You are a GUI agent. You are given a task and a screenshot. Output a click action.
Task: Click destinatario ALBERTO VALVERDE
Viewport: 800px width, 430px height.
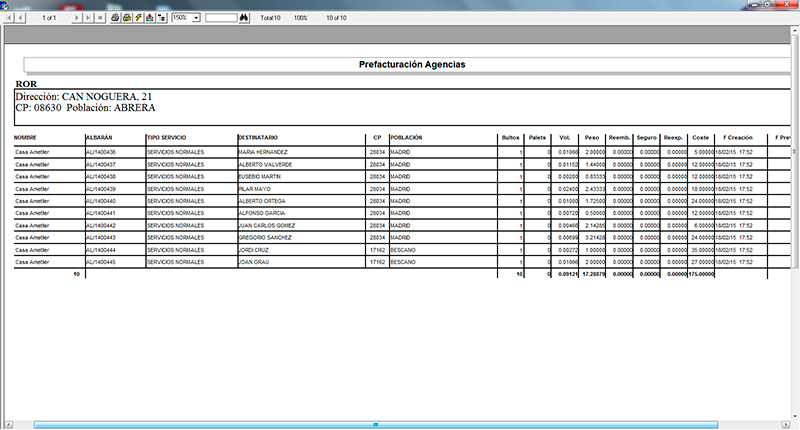tap(265, 165)
